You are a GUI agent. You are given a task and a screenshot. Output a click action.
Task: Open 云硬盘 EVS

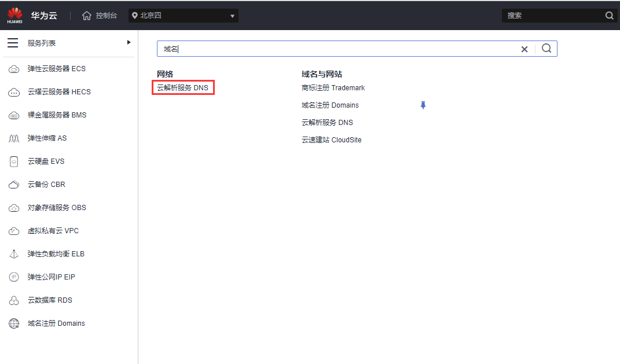[46, 161]
